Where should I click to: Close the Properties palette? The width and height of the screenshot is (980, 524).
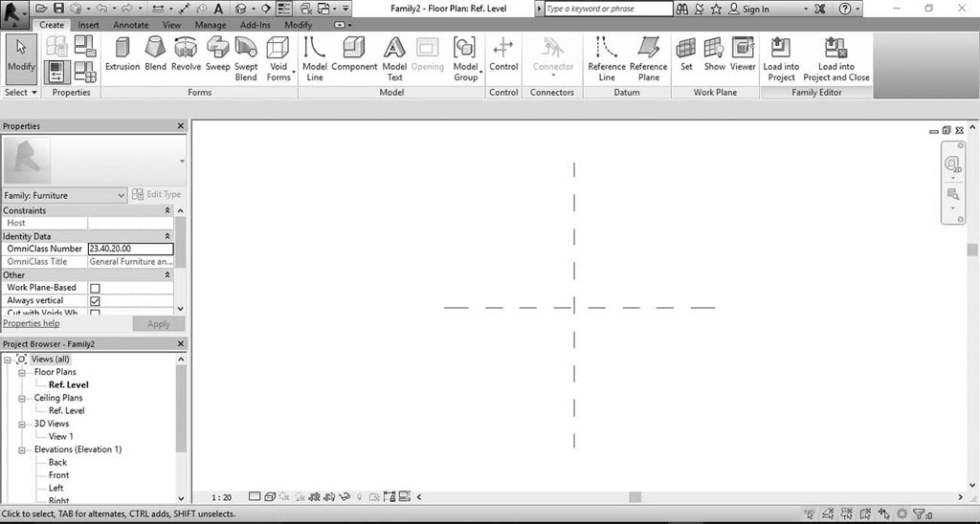coord(181,126)
